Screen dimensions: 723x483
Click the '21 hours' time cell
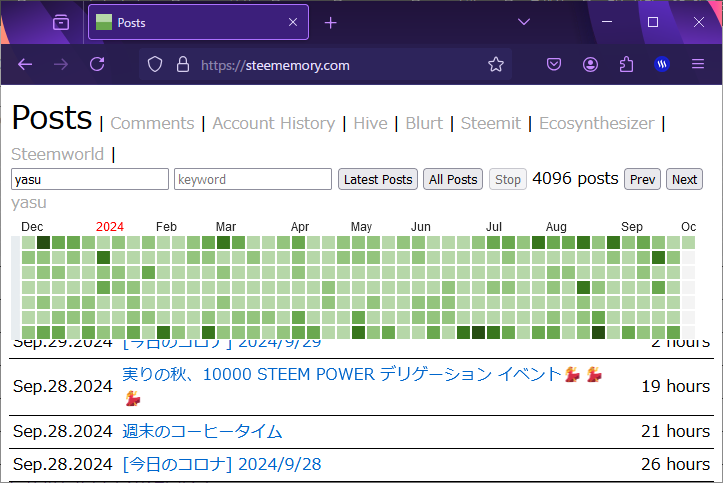pos(676,431)
